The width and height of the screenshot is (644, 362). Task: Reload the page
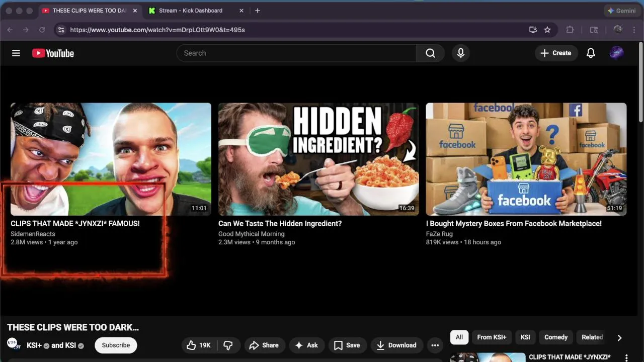[x=42, y=30]
